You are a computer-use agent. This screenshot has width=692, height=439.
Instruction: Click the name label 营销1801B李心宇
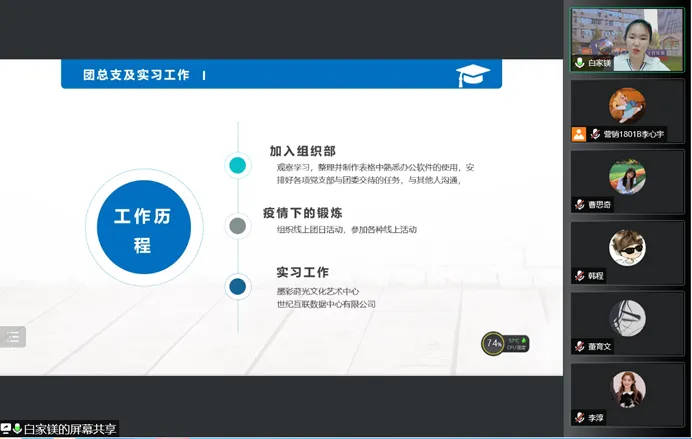click(633, 134)
